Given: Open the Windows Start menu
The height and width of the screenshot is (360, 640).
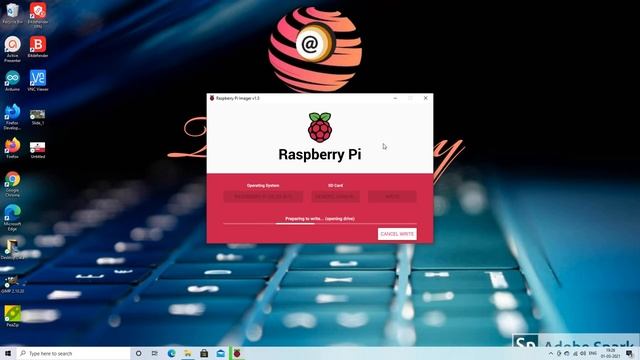Looking at the screenshot, I should click(x=8, y=353).
